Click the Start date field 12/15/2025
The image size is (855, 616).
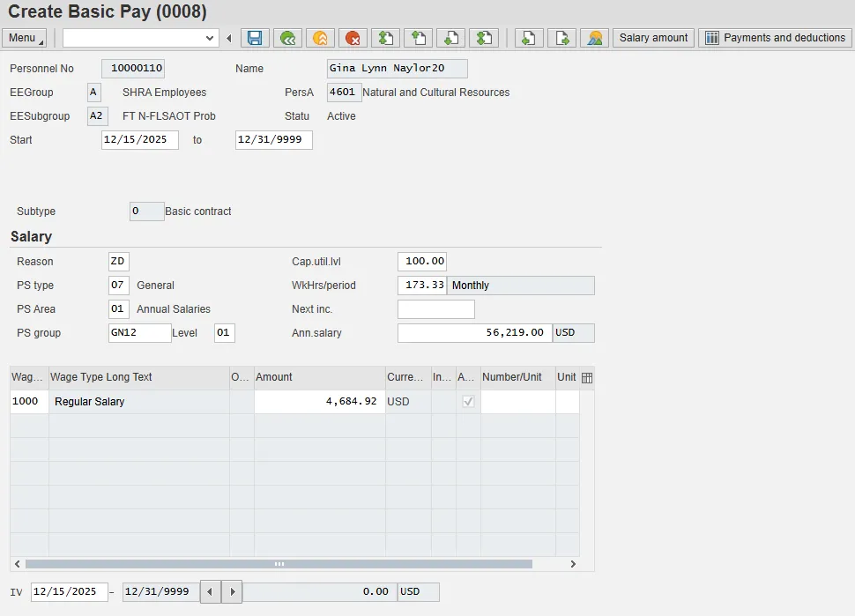click(139, 140)
